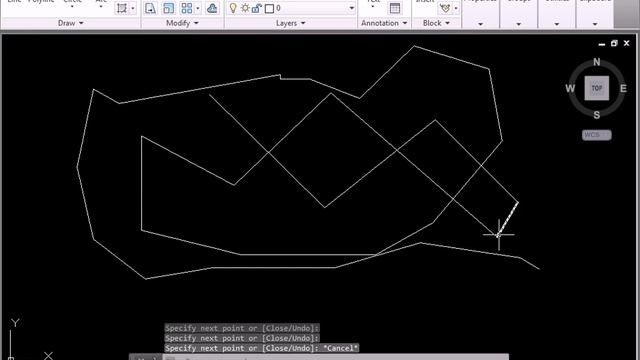The image size is (640, 360).
Task: Expand the Annotation panel
Action: [x=384, y=23]
